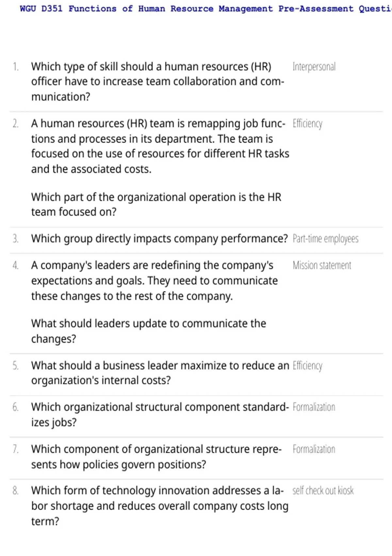
Task: Click the 'Formalization' answer for question 6
Action: coord(314,407)
